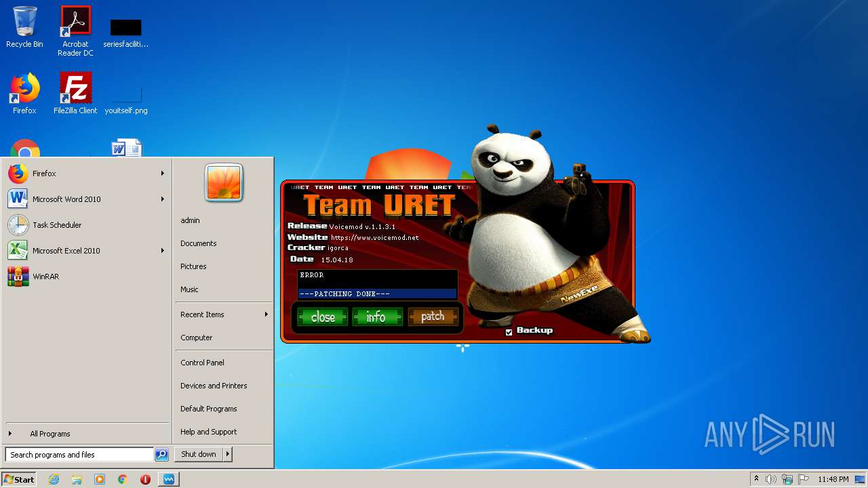Click the Shut down button

point(199,454)
